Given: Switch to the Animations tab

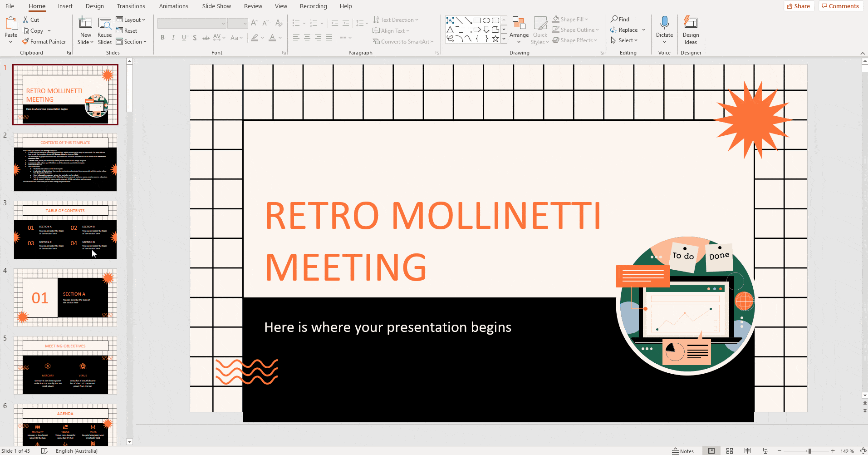Looking at the screenshot, I should coord(174,6).
